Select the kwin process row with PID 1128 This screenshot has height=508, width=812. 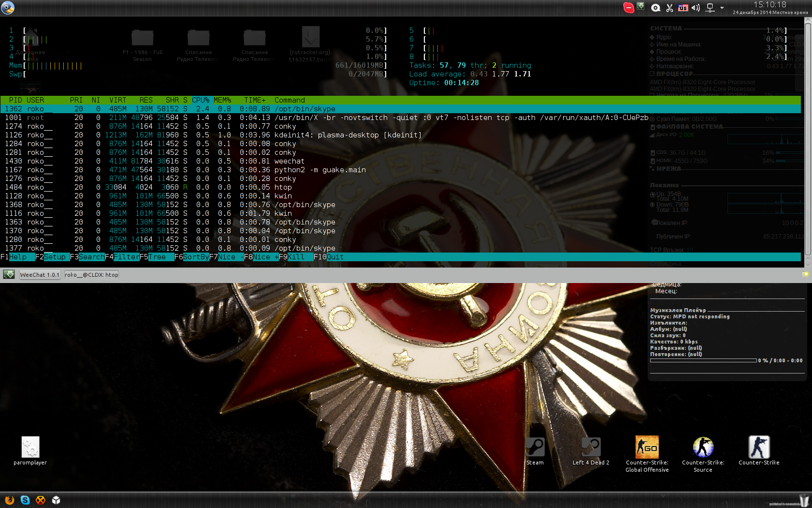401,196
